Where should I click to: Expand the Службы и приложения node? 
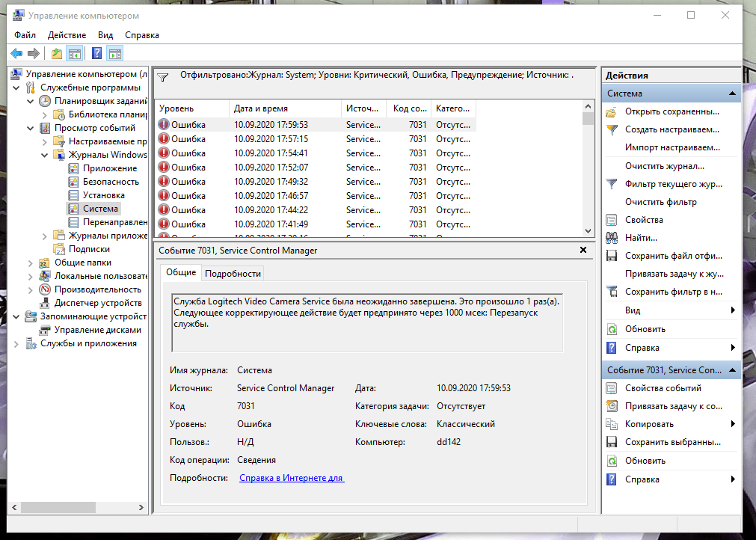coord(18,343)
